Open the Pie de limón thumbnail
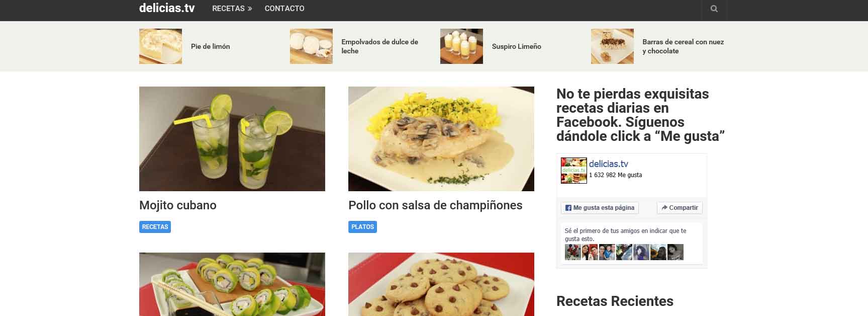 coord(160,46)
